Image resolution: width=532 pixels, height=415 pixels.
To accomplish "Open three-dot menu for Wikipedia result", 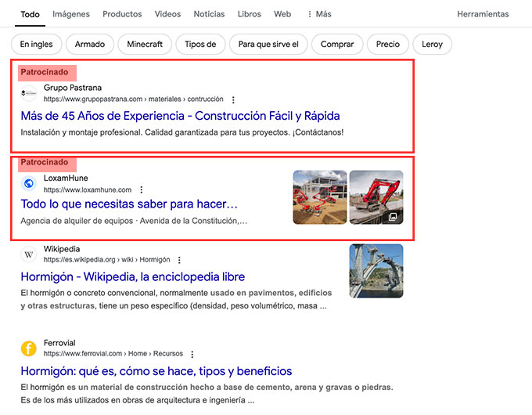I will 179,260.
